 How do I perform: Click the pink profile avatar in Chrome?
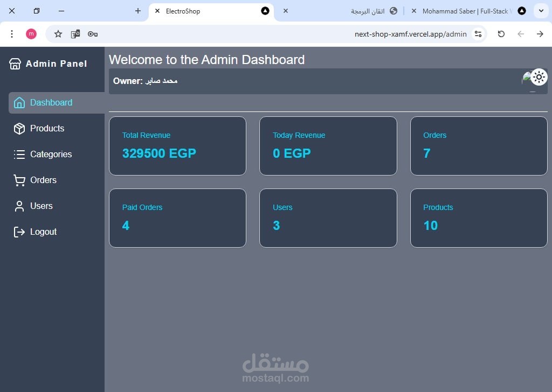pos(31,34)
